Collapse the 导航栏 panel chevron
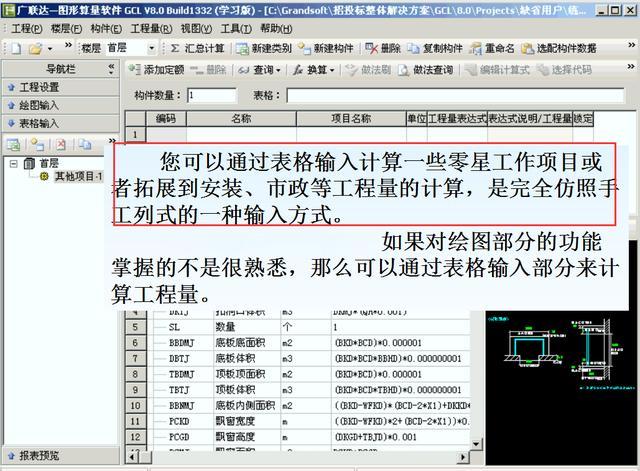This screenshot has height=471, width=640. [x=111, y=69]
